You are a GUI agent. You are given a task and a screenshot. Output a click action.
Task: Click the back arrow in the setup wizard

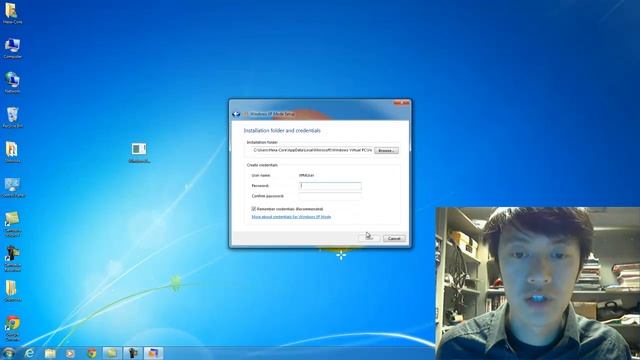point(236,114)
